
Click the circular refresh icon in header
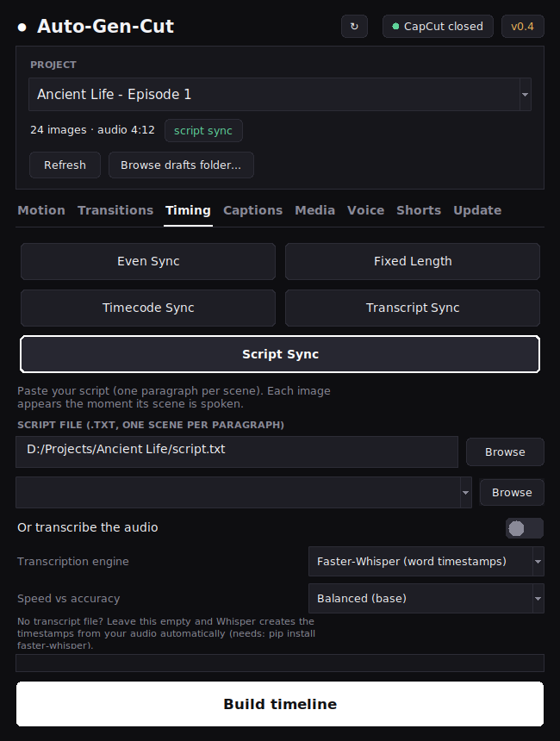pyautogui.click(x=354, y=27)
